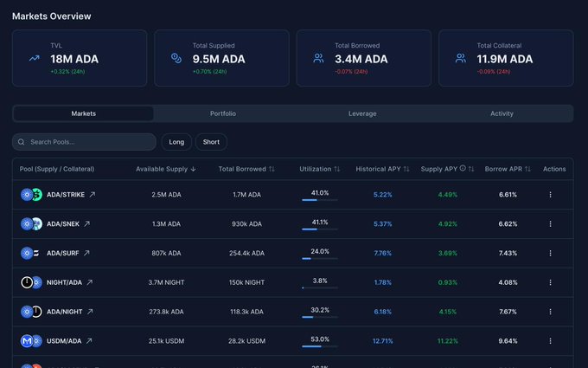The width and height of the screenshot is (588, 368).
Task: Sort by Utilization column
Action: tap(319, 169)
